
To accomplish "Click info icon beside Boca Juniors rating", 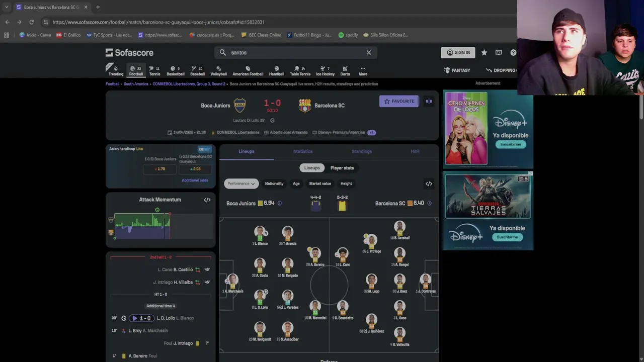I will click(280, 203).
